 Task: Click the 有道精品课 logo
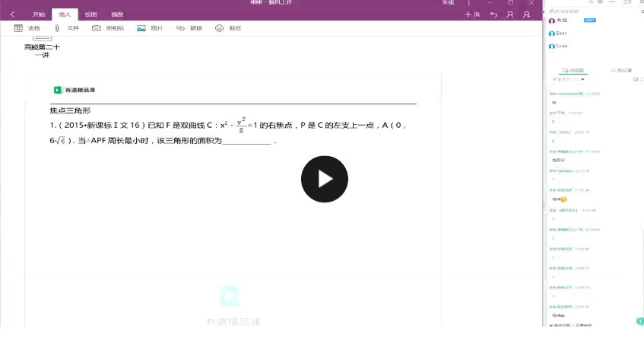click(75, 90)
